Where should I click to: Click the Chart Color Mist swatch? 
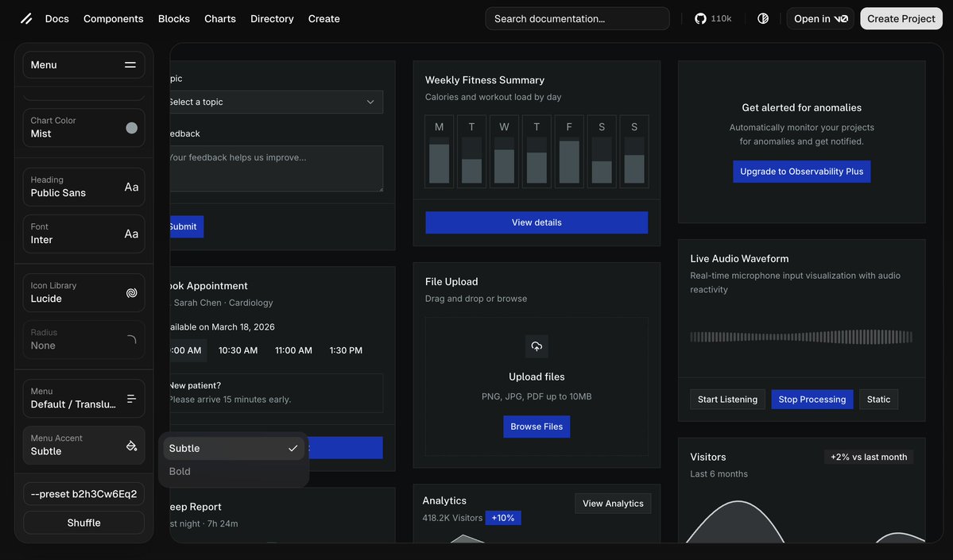131,128
